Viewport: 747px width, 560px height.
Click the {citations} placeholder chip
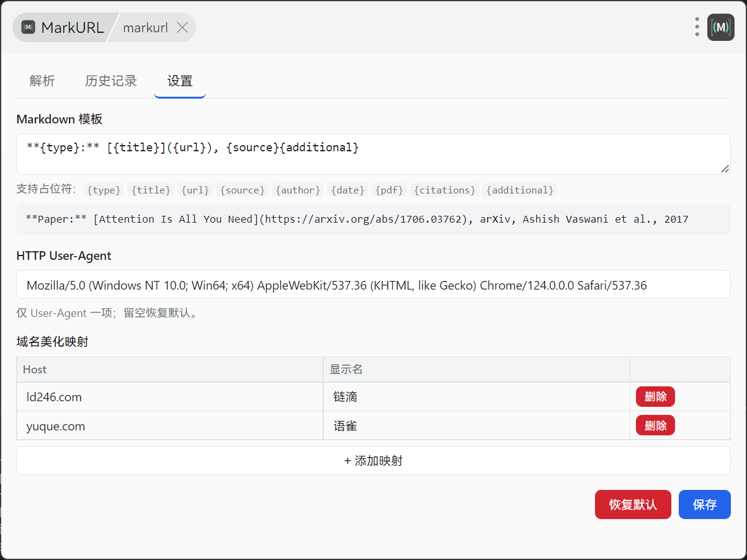[x=445, y=190]
